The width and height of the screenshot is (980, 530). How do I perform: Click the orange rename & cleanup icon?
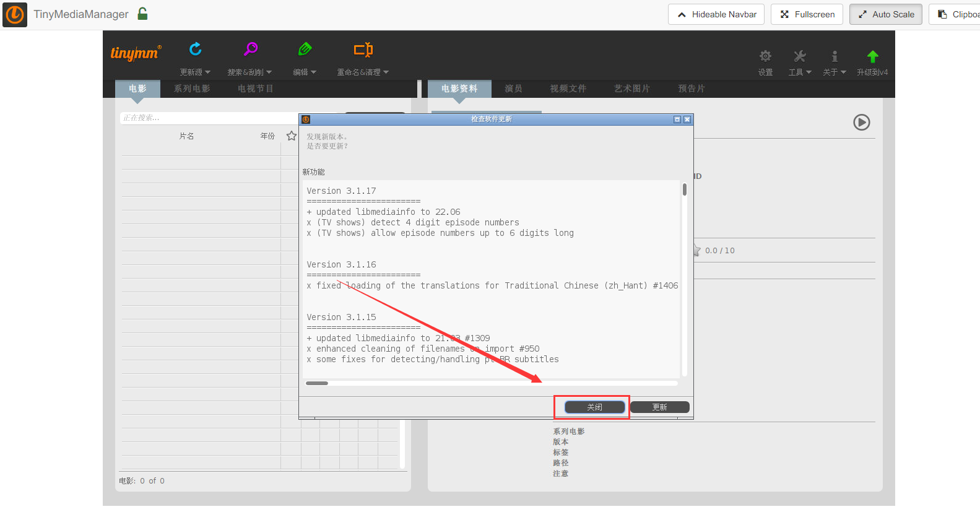click(363, 50)
